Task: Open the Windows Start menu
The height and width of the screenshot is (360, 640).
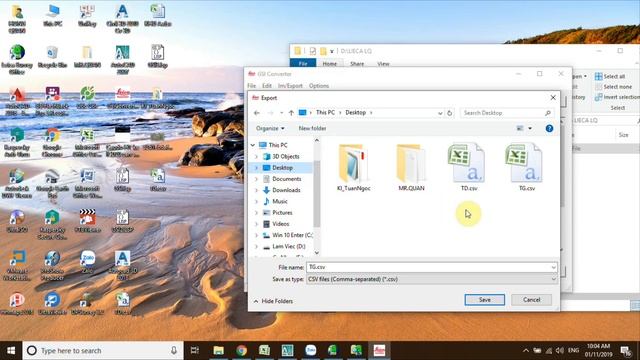Action: click(x=11, y=351)
